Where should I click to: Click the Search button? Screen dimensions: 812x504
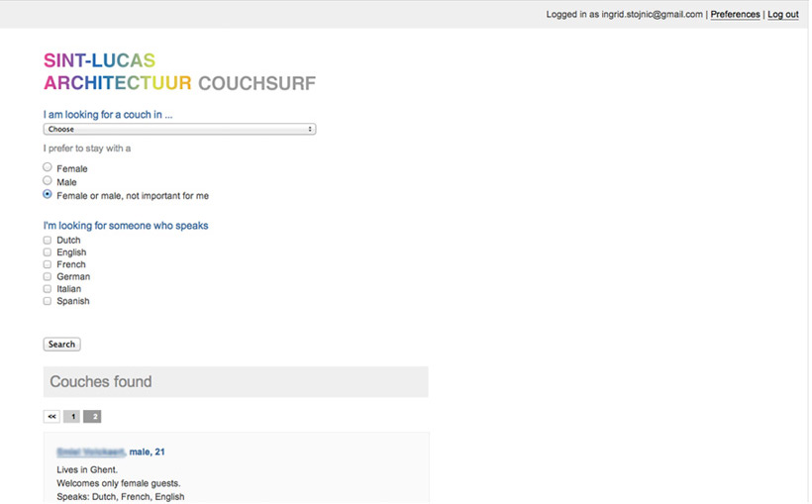[61, 344]
